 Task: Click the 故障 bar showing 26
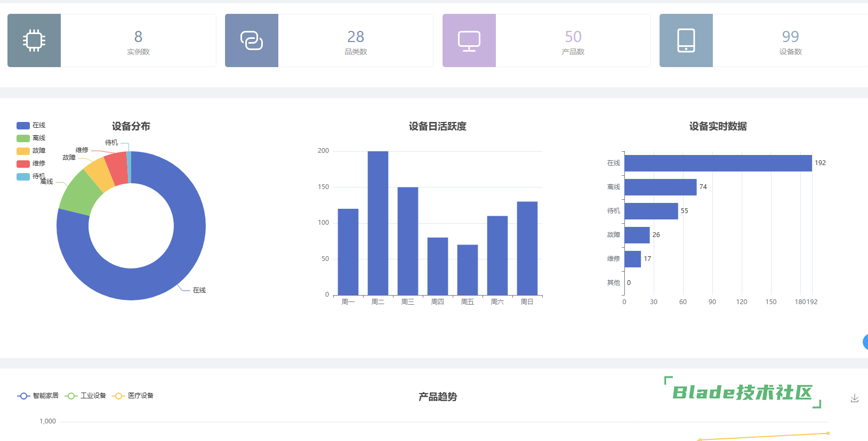[637, 235]
